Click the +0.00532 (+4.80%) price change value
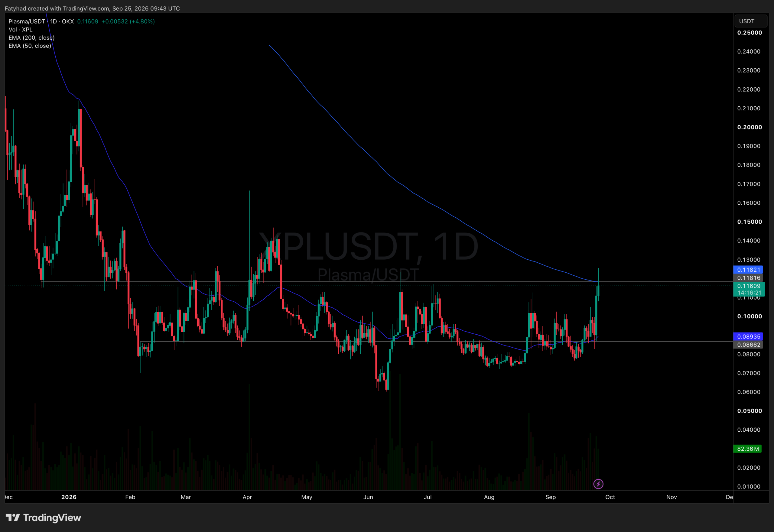The width and height of the screenshot is (774, 532). (128, 21)
